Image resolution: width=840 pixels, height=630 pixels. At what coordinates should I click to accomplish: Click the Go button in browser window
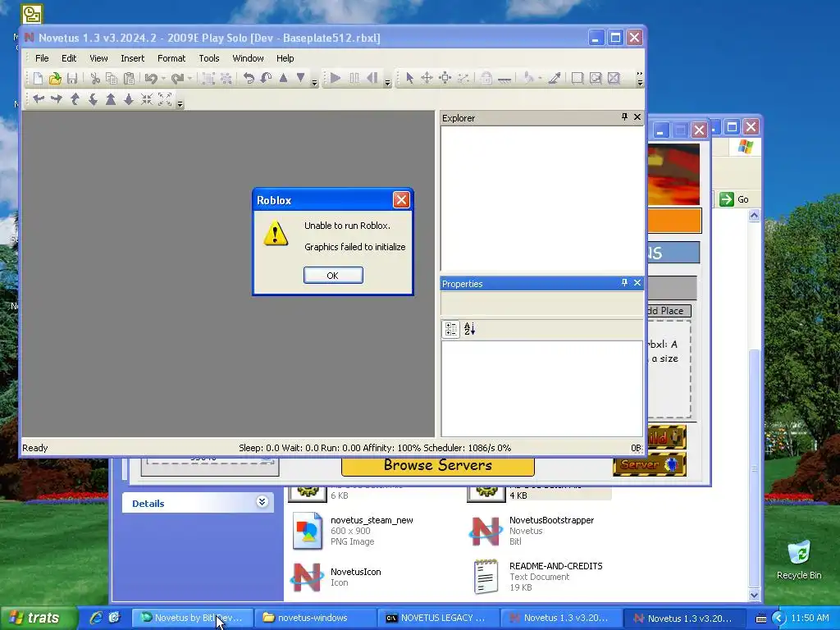734,199
